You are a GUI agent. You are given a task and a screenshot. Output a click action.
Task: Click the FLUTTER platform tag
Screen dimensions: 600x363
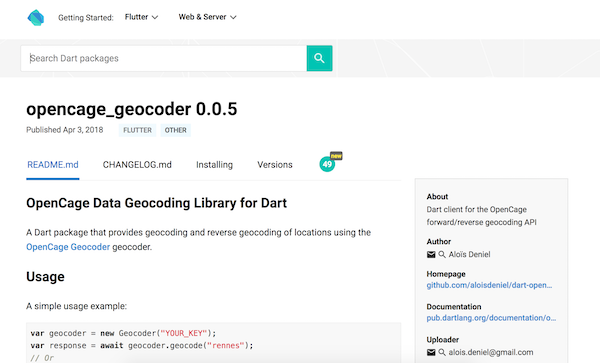tap(137, 130)
